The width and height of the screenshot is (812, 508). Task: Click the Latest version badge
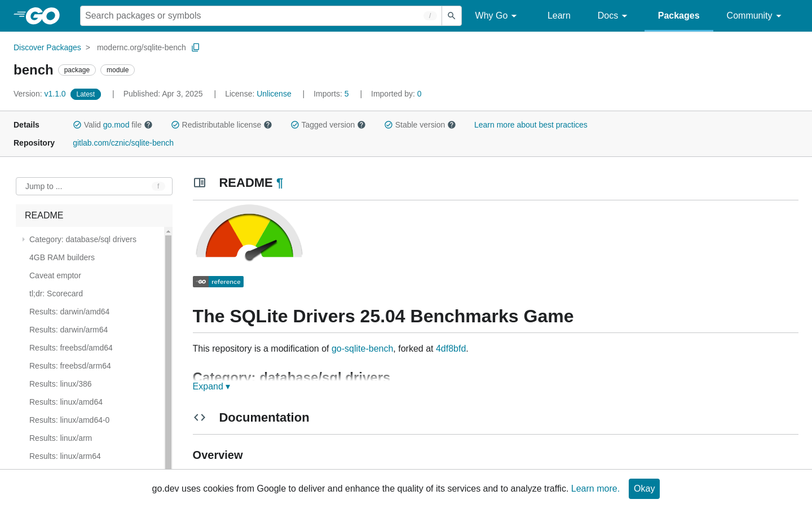[86, 94]
